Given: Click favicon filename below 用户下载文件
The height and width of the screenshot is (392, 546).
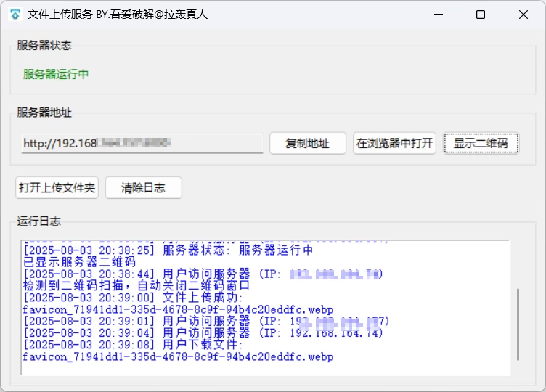Looking at the screenshot, I should pyautogui.click(x=178, y=356).
